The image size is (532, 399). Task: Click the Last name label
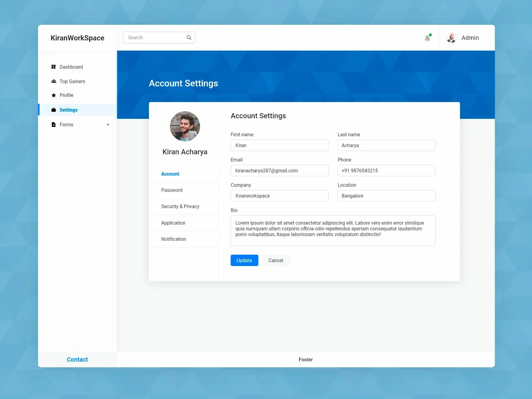tap(349, 135)
